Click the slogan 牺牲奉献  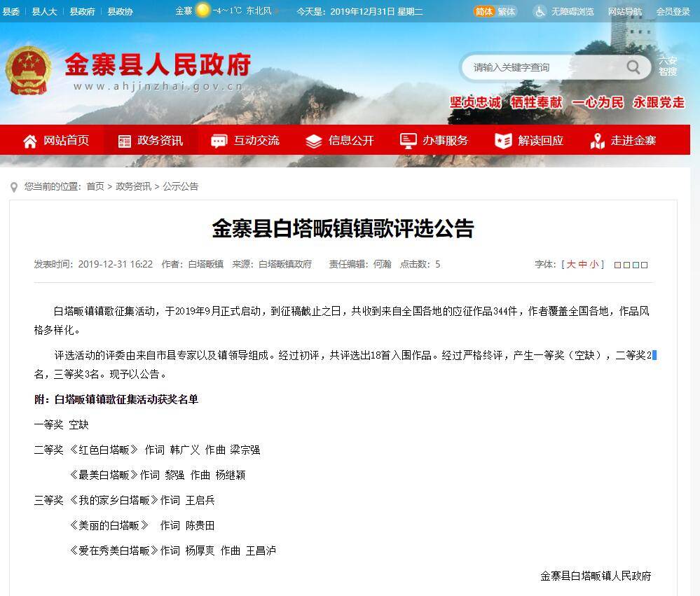[x=537, y=103]
